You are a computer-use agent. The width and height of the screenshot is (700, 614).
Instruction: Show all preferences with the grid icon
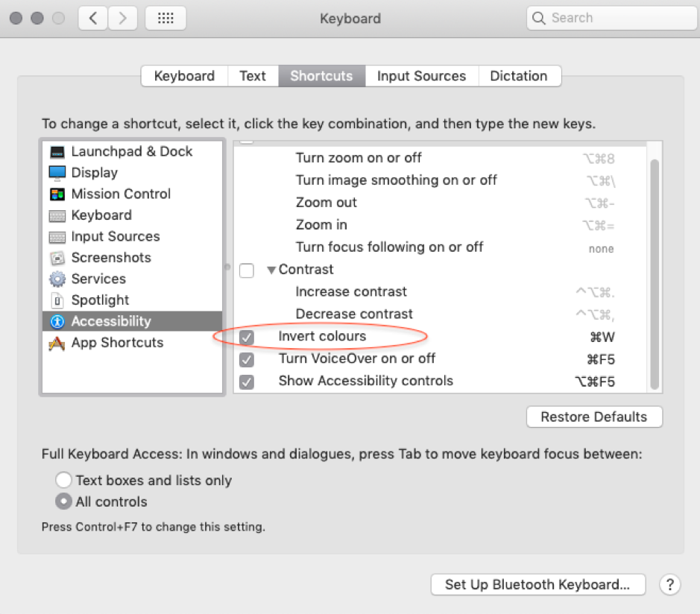(x=165, y=19)
